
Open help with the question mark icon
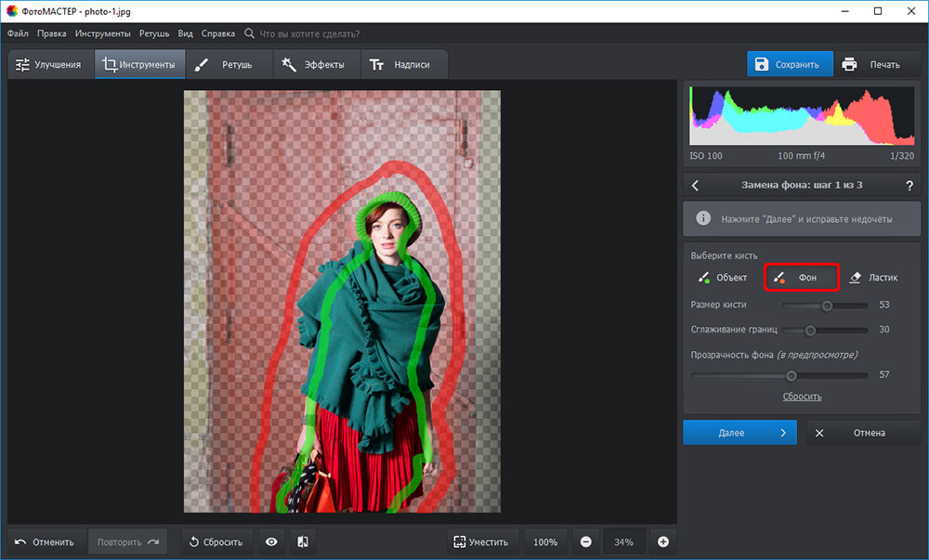[x=909, y=186]
